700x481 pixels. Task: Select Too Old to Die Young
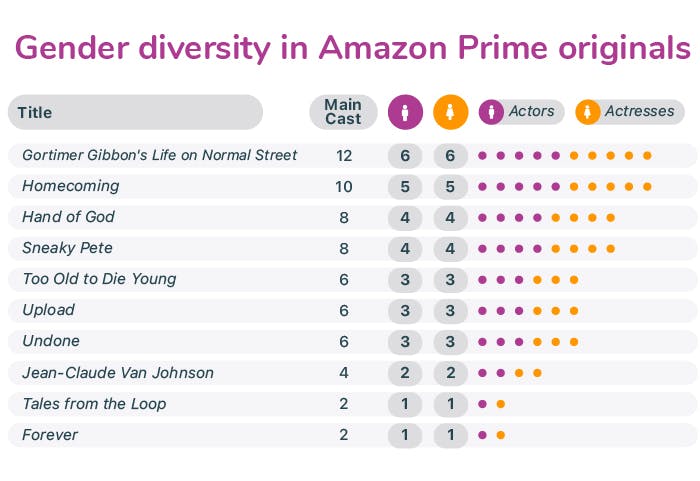[99, 279]
